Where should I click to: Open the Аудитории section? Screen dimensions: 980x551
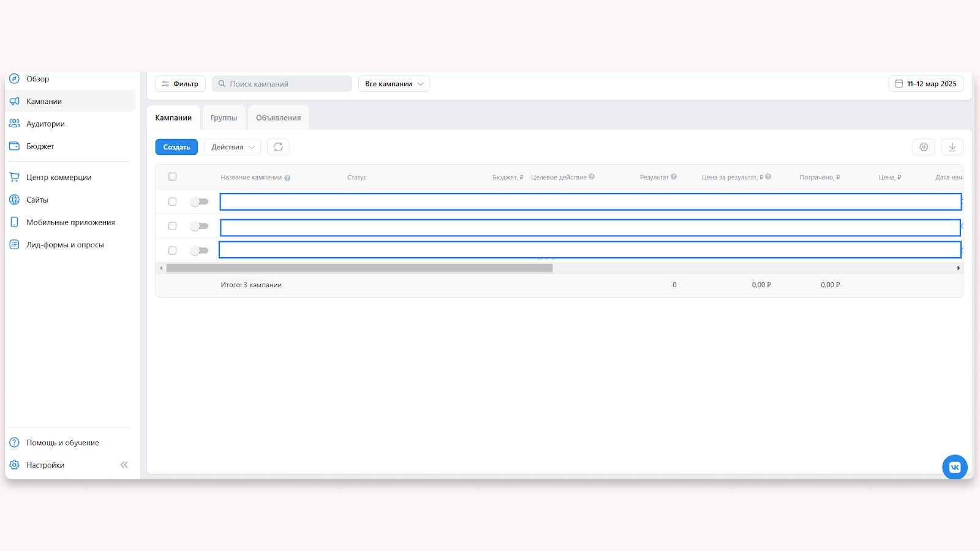point(45,124)
